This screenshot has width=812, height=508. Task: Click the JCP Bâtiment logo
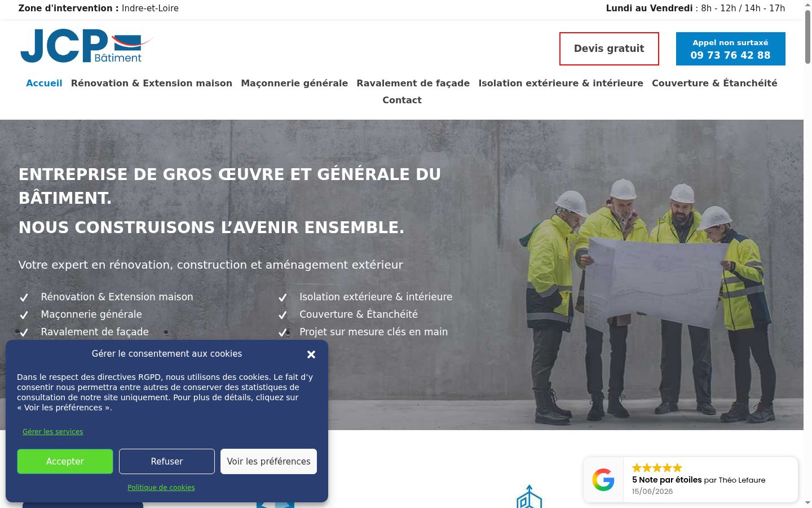tap(87, 46)
